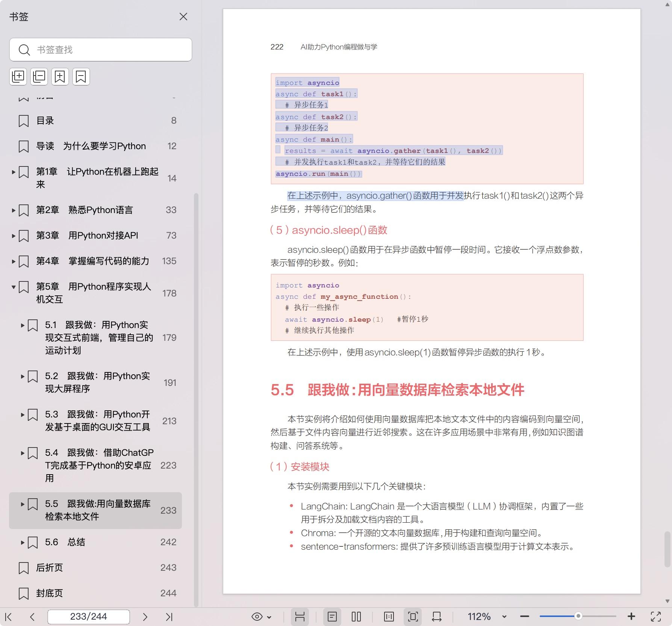This screenshot has width=672, height=626.
Task: Click the page number field 233/244
Action: pyautogui.click(x=89, y=617)
